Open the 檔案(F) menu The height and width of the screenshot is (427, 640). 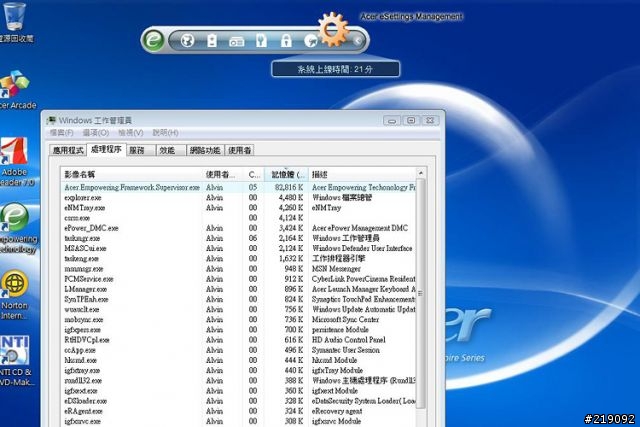pyautogui.click(x=61, y=133)
